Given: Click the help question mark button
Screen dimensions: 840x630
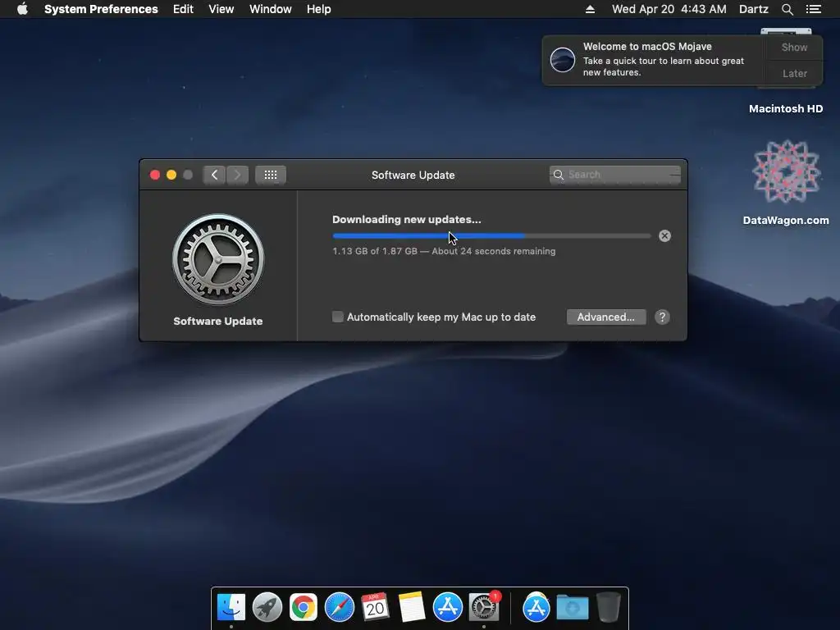Looking at the screenshot, I should tap(662, 317).
